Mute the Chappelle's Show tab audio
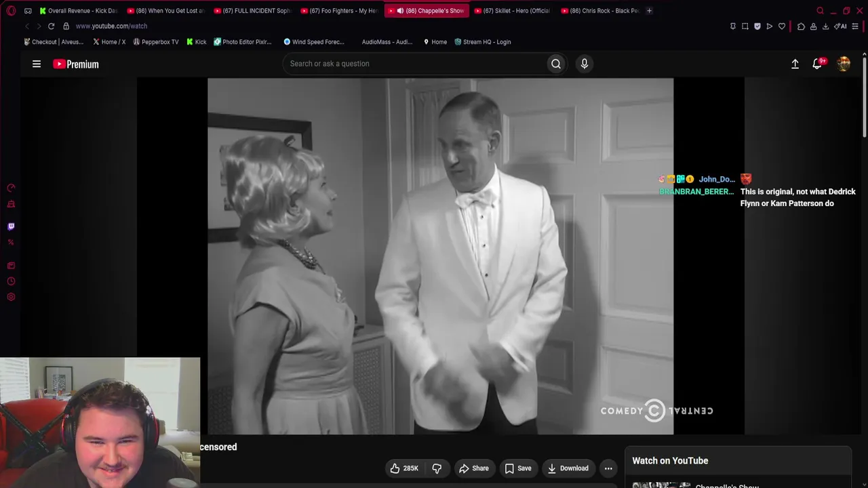The image size is (868, 488). (x=400, y=11)
